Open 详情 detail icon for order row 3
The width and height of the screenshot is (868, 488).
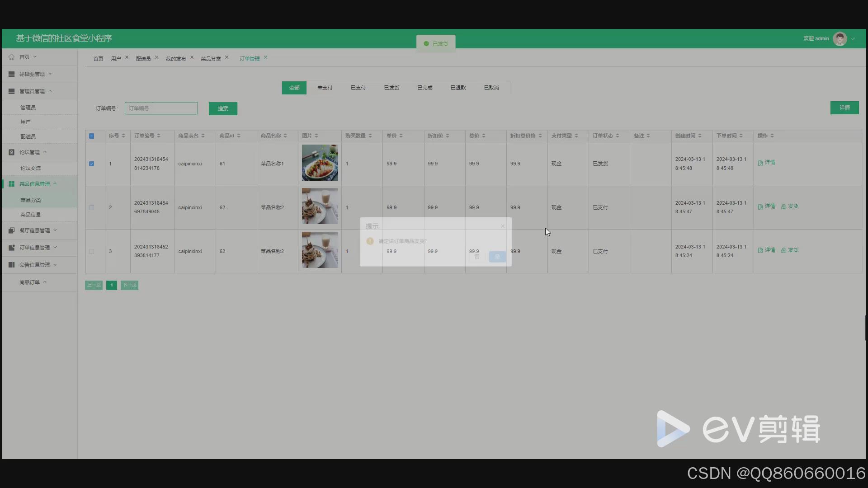760,250
